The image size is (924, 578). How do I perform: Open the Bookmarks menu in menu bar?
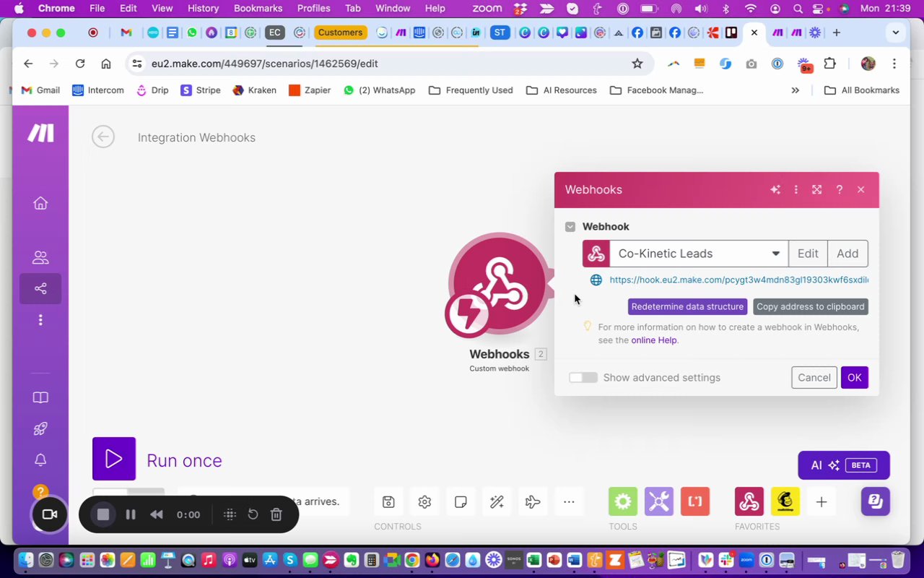(258, 9)
